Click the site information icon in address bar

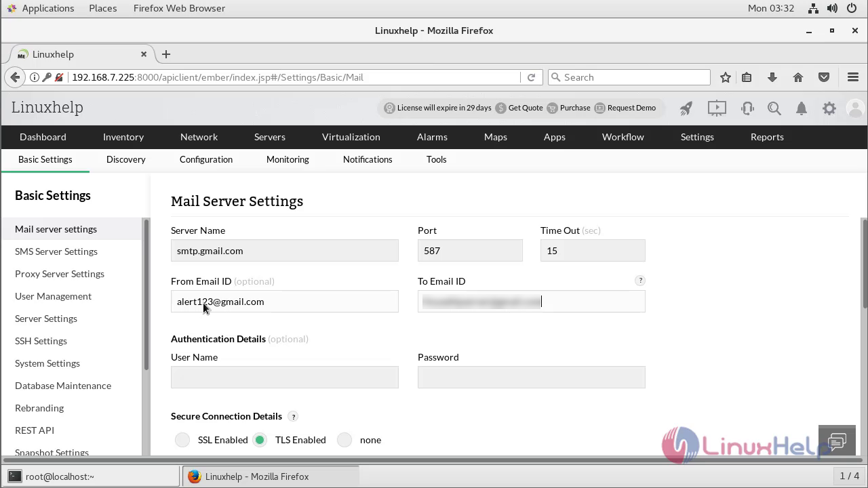pyautogui.click(x=34, y=77)
